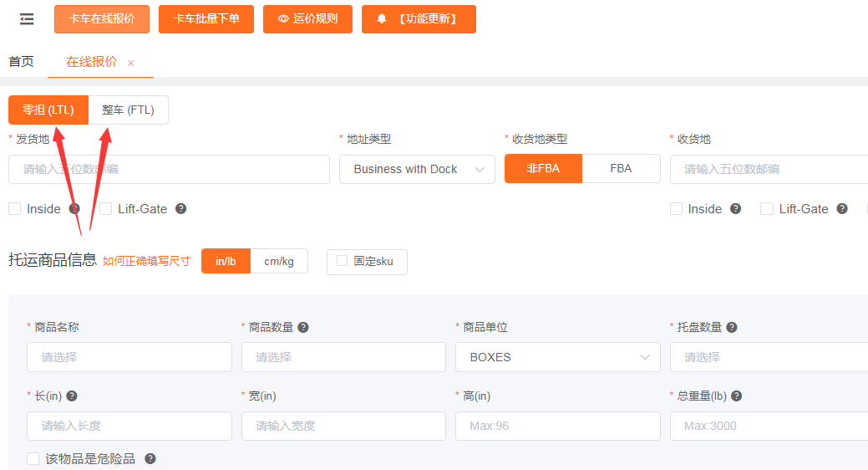Go to 首页 tab
The height and width of the screenshot is (470, 868).
tap(21, 62)
